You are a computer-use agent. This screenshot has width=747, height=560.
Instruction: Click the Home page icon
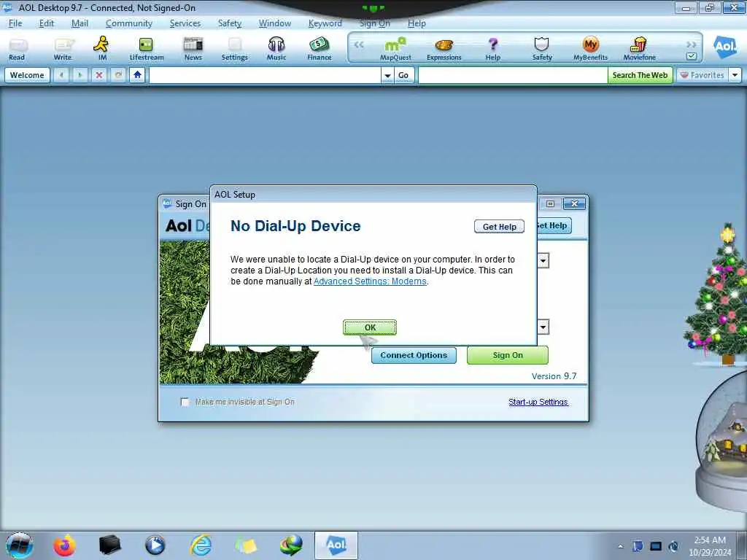point(137,75)
